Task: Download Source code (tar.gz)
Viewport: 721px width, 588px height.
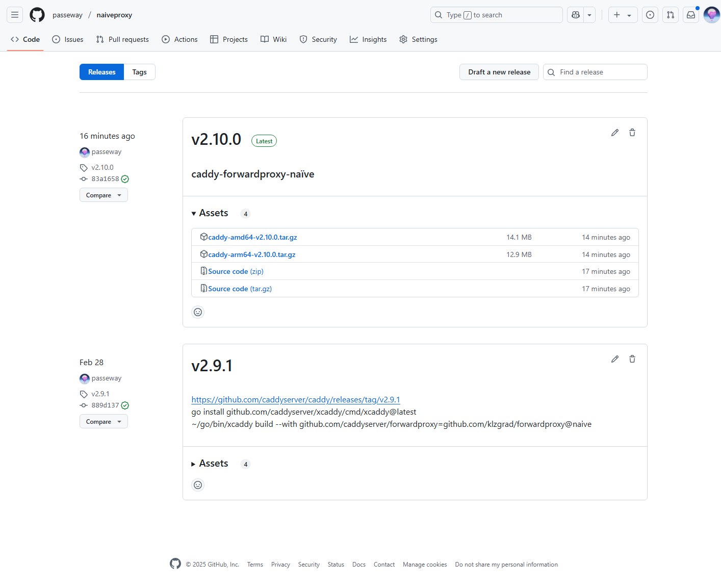Action: click(240, 289)
